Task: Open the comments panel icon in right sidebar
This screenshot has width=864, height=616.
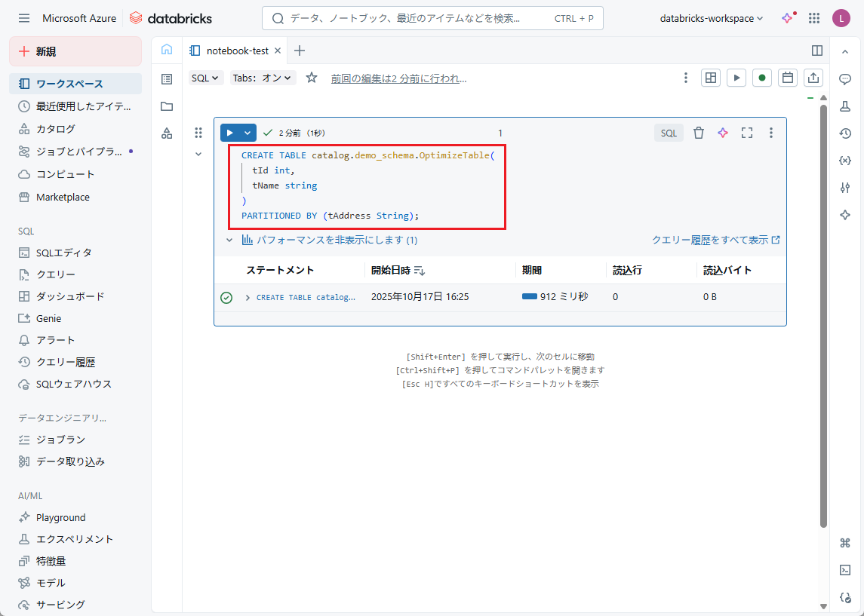Action: [845, 78]
